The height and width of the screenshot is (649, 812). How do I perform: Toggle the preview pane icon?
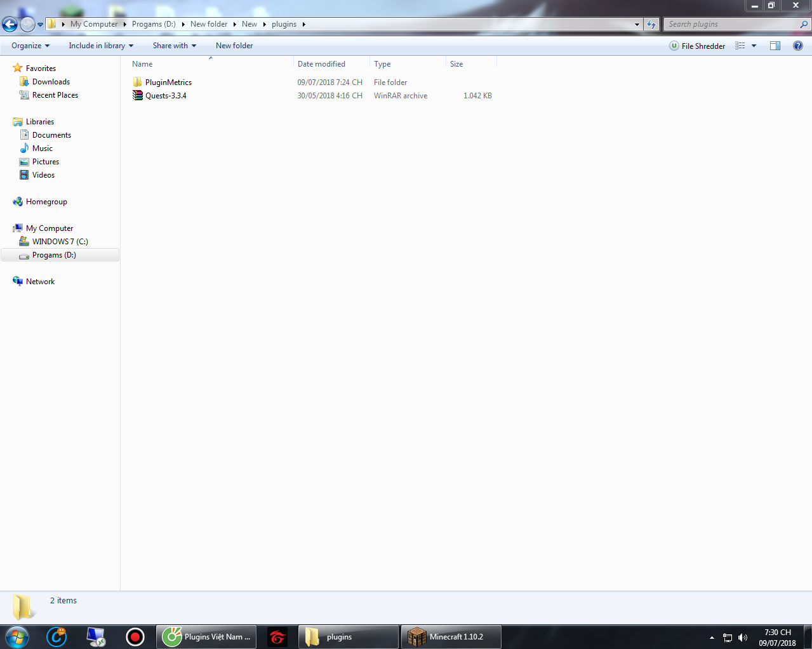[775, 46]
